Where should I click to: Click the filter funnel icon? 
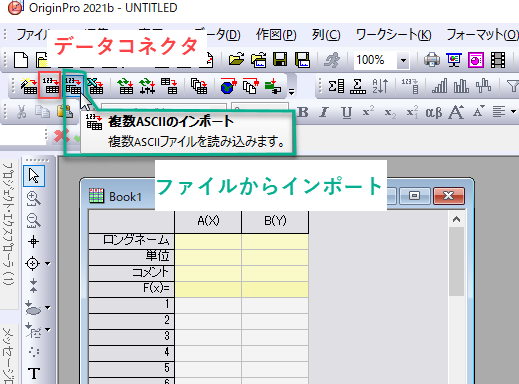(x=513, y=86)
